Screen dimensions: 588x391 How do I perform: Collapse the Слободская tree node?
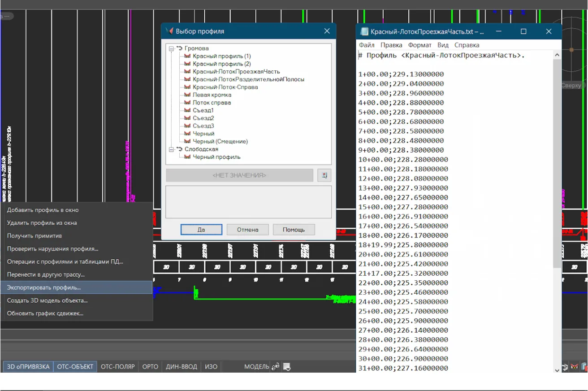[171, 149]
